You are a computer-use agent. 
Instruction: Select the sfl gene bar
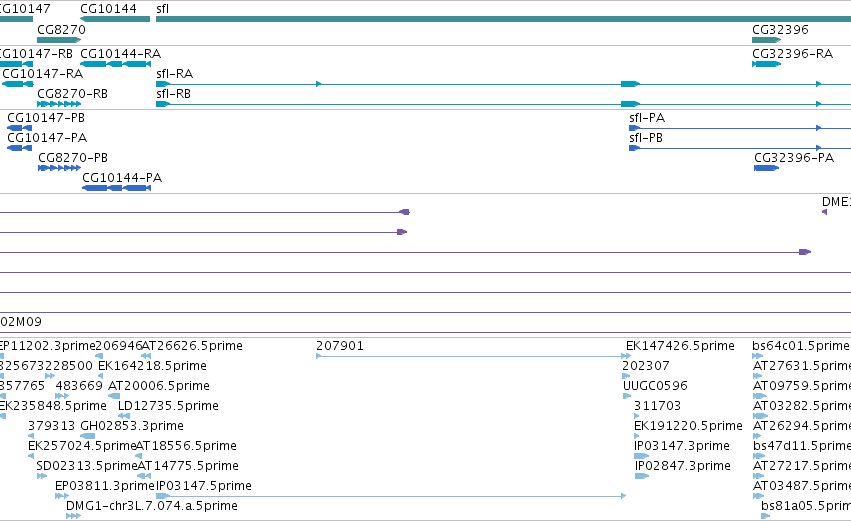[x=503, y=20]
